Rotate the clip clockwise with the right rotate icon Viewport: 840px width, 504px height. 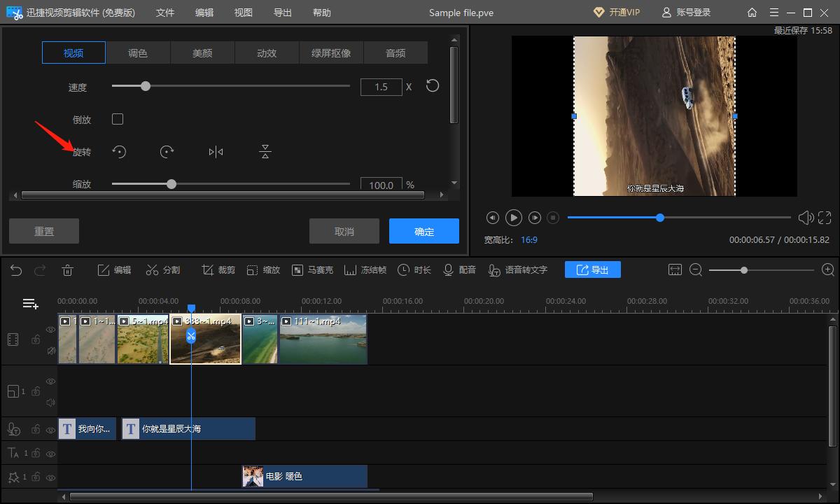coord(167,152)
